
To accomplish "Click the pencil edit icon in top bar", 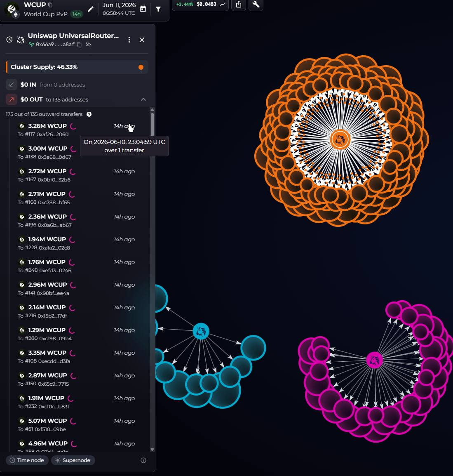I will 90,9.
